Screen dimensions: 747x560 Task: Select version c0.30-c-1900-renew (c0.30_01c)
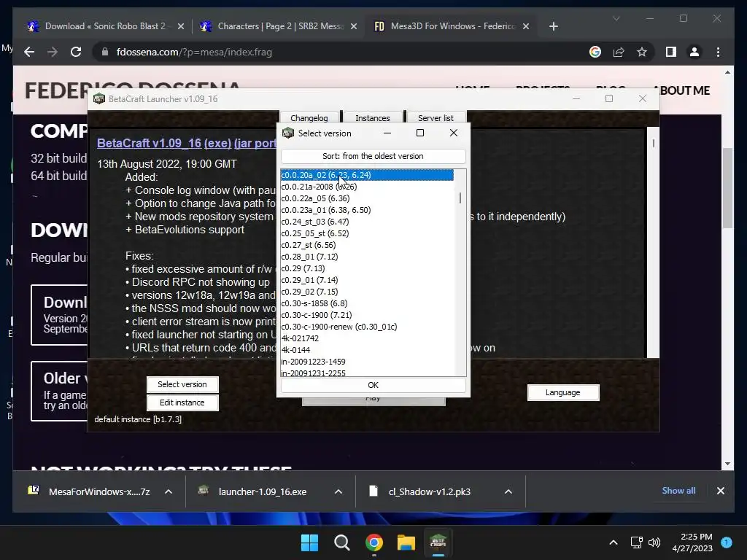(x=367, y=327)
